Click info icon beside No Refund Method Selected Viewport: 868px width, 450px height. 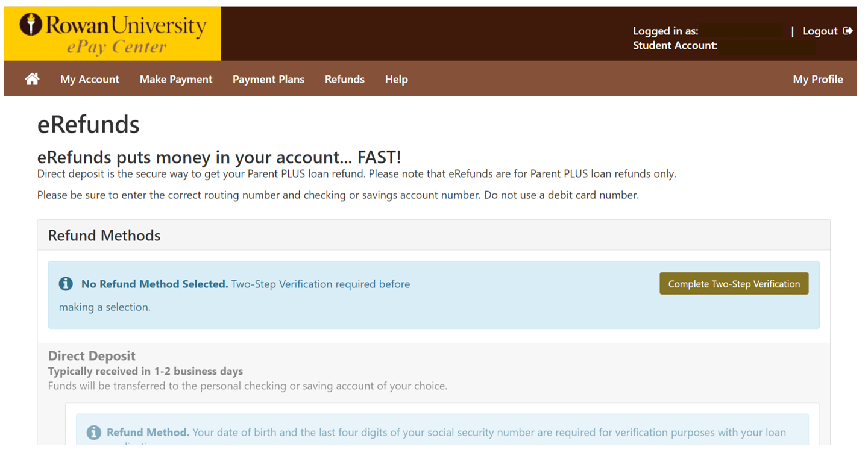pyautogui.click(x=66, y=284)
